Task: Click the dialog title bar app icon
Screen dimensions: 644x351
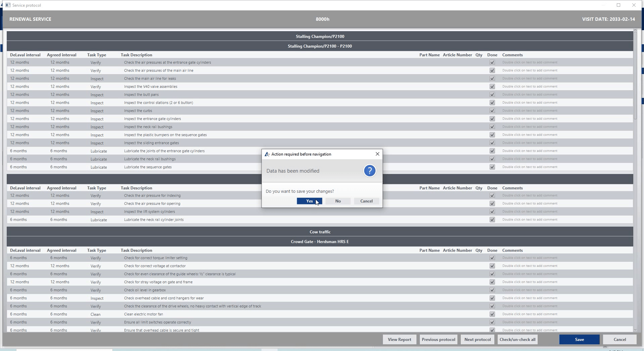Action: (267, 154)
